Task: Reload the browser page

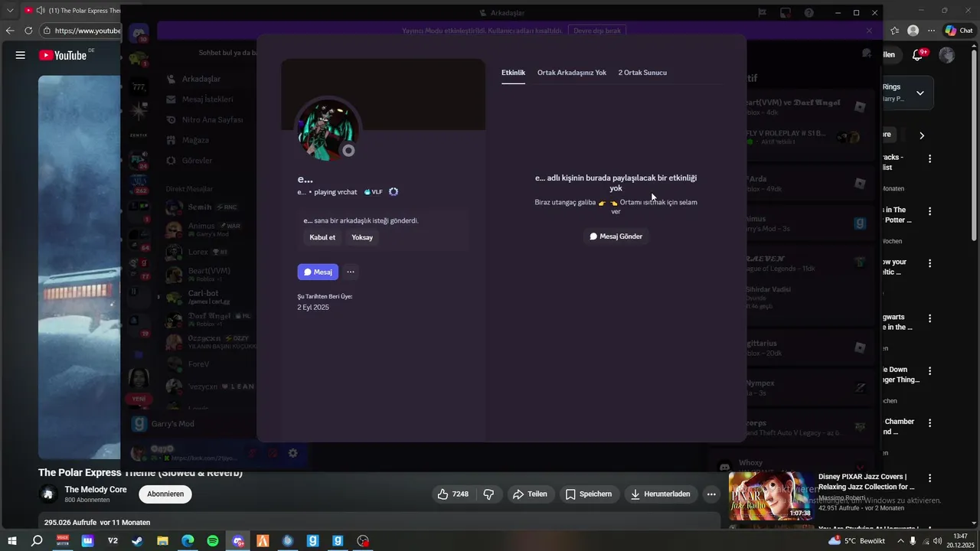Action: (x=28, y=31)
